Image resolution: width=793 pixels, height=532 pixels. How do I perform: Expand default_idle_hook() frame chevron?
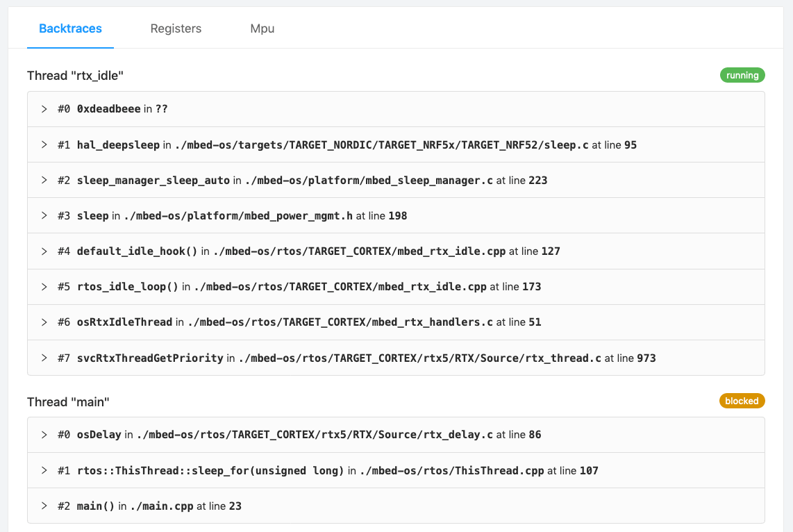(44, 251)
